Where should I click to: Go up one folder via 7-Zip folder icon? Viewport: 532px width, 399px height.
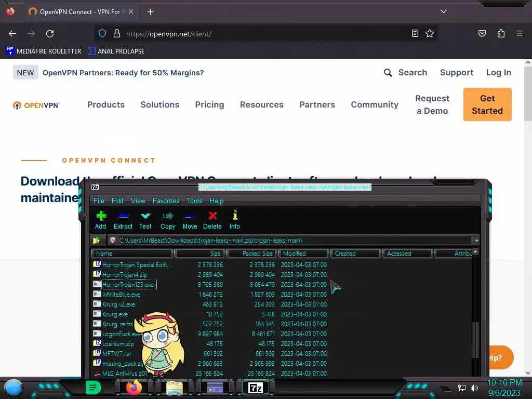click(x=97, y=241)
